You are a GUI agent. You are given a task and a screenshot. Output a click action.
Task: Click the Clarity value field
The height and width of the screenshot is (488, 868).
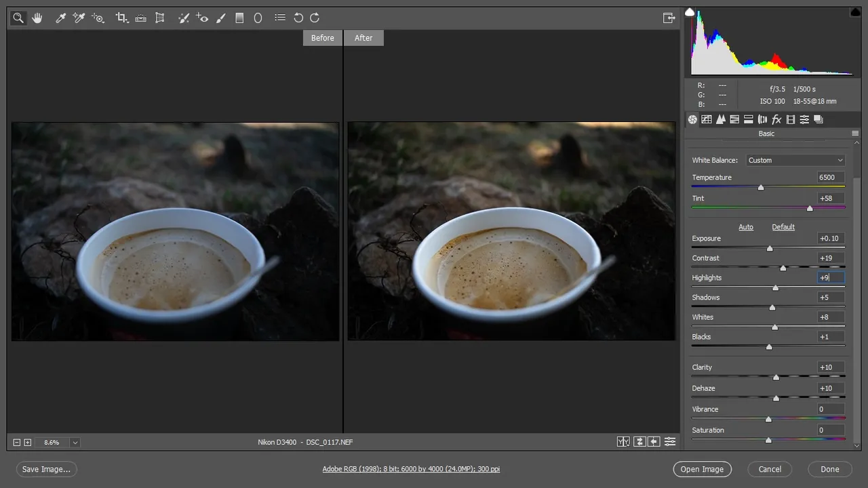point(831,367)
